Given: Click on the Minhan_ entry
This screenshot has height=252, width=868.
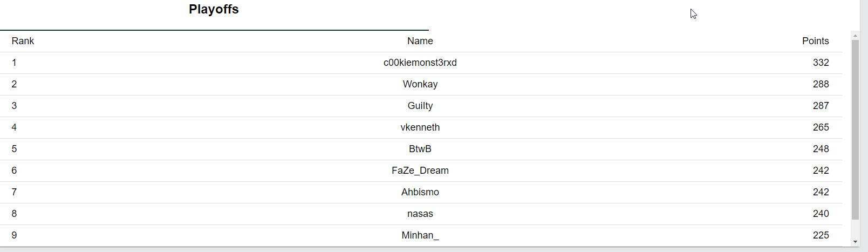Looking at the screenshot, I should [x=420, y=235].
